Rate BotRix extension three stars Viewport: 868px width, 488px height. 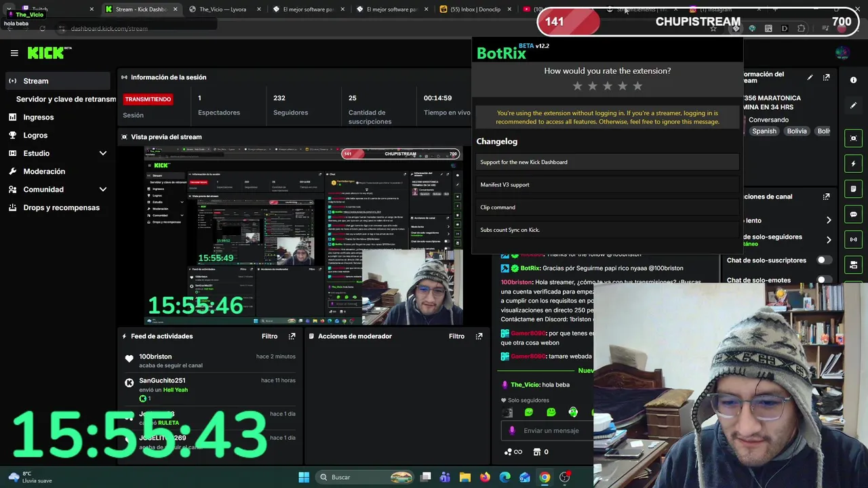coord(608,86)
